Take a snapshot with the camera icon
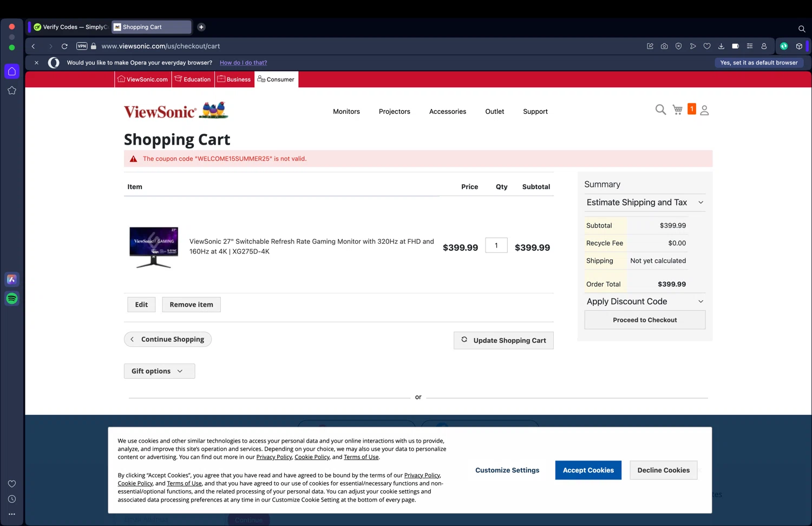 (x=664, y=46)
